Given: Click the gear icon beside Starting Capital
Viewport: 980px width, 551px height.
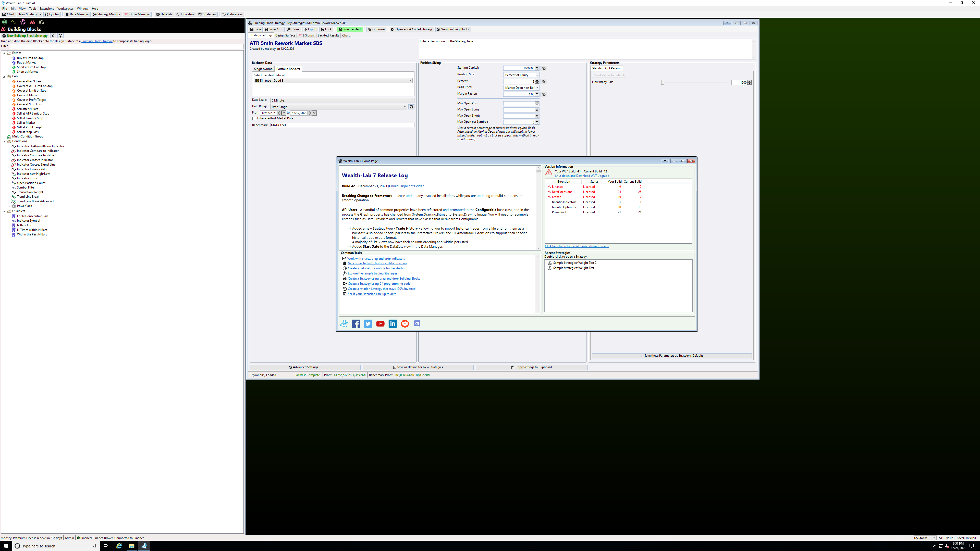Looking at the screenshot, I should pos(544,68).
